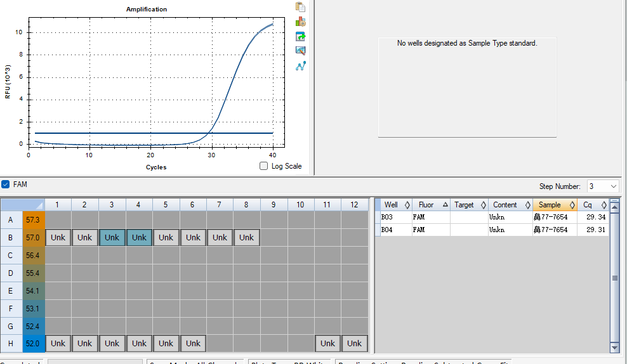
Task: Click the trace style line-points icon
Action: coord(301,66)
